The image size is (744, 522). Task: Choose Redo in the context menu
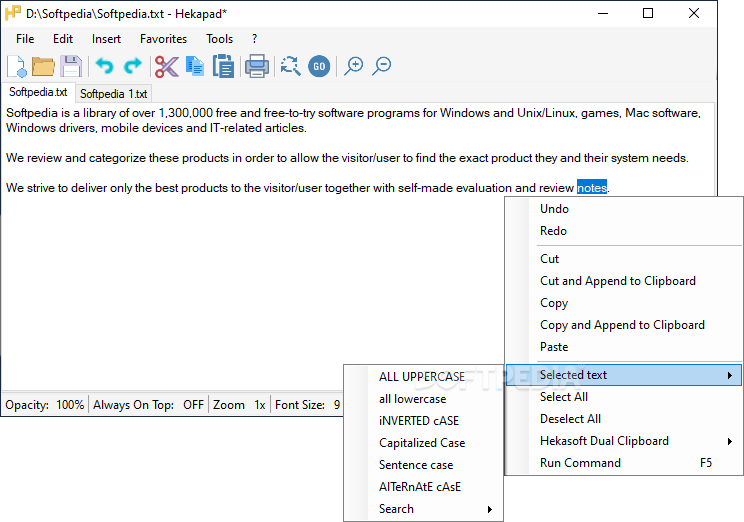[624, 231]
